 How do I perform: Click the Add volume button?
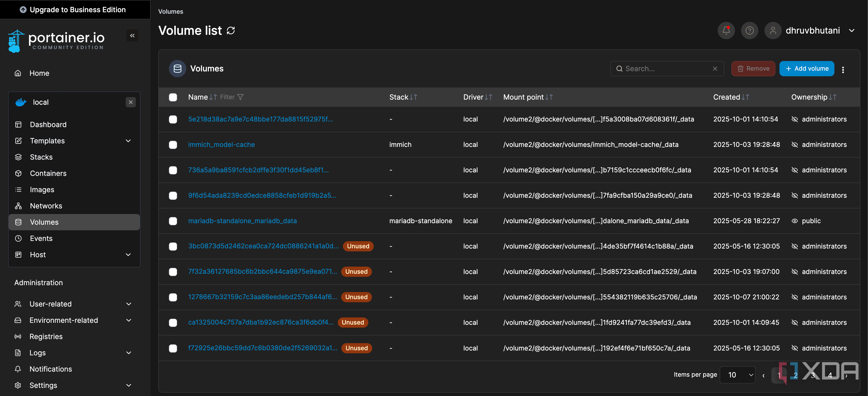[x=807, y=69]
